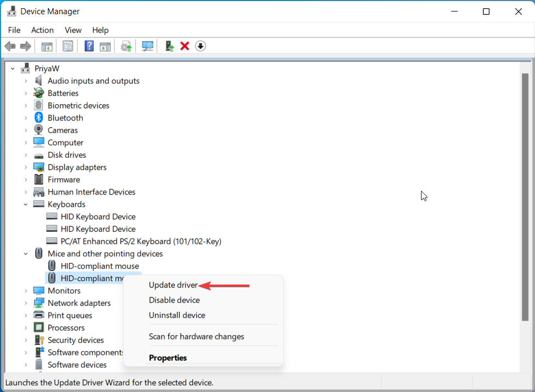535x392 pixels.
Task: Click the Bluetooth category icon
Action: [38, 118]
